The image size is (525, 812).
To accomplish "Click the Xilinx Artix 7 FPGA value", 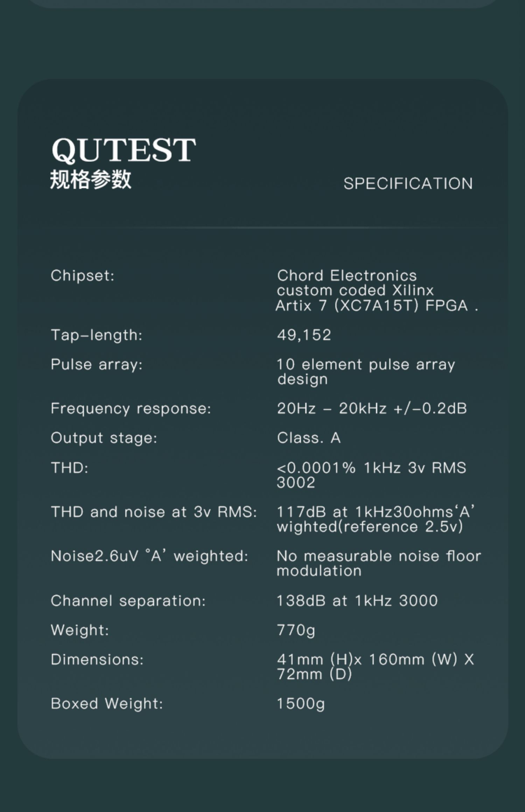I will point(377,291).
